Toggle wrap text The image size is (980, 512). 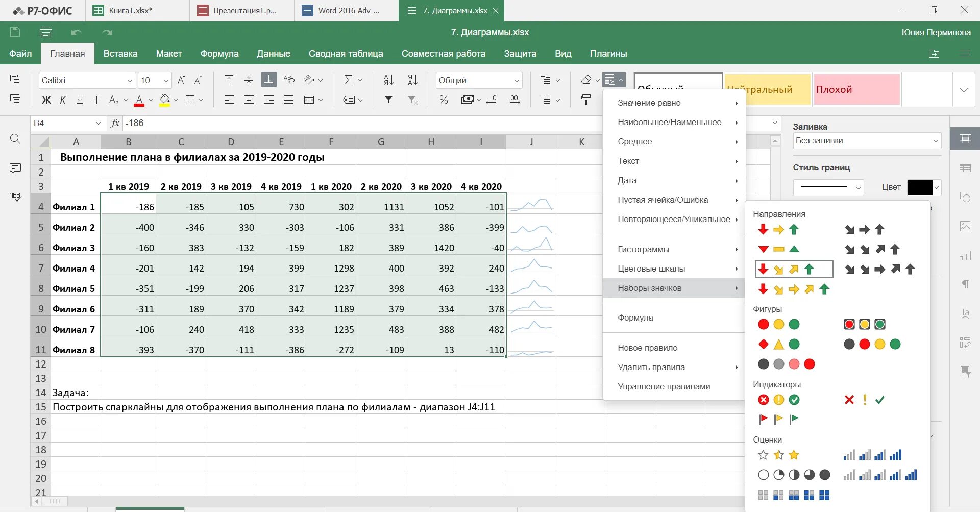pyautogui.click(x=289, y=80)
